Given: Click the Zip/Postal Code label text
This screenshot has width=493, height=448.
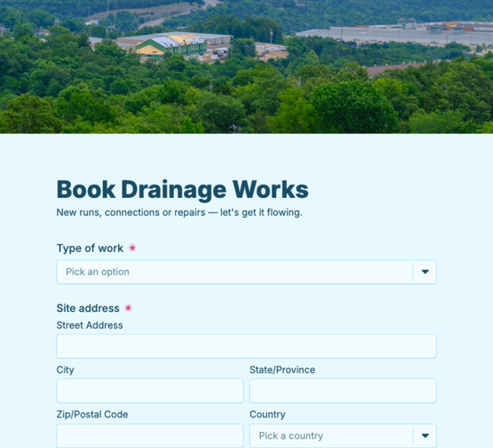Looking at the screenshot, I should (x=92, y=414).
